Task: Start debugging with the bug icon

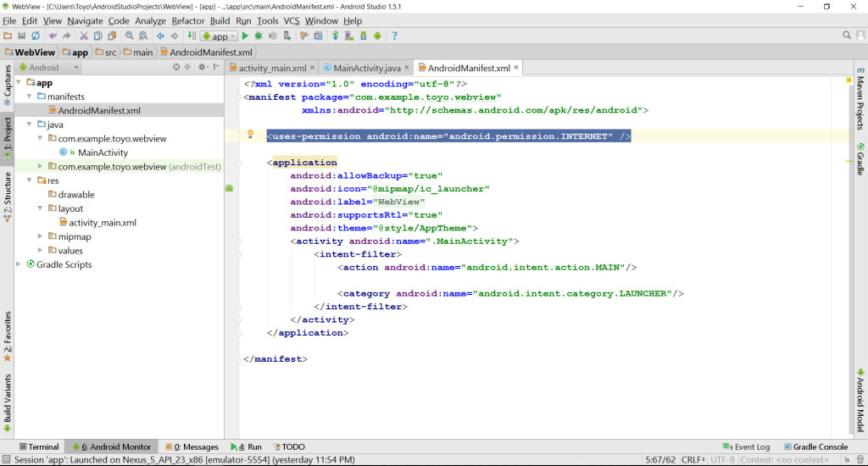Action: point(259,36)
